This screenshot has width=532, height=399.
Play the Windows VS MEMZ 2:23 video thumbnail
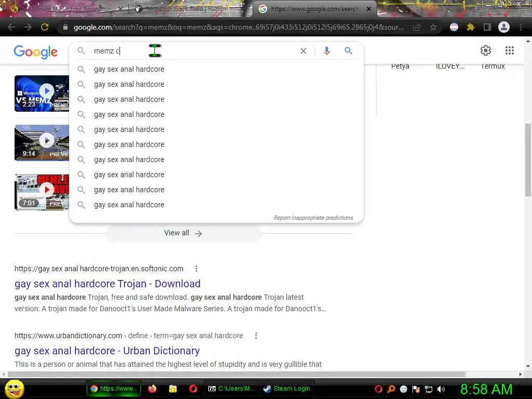pos(42,94)
